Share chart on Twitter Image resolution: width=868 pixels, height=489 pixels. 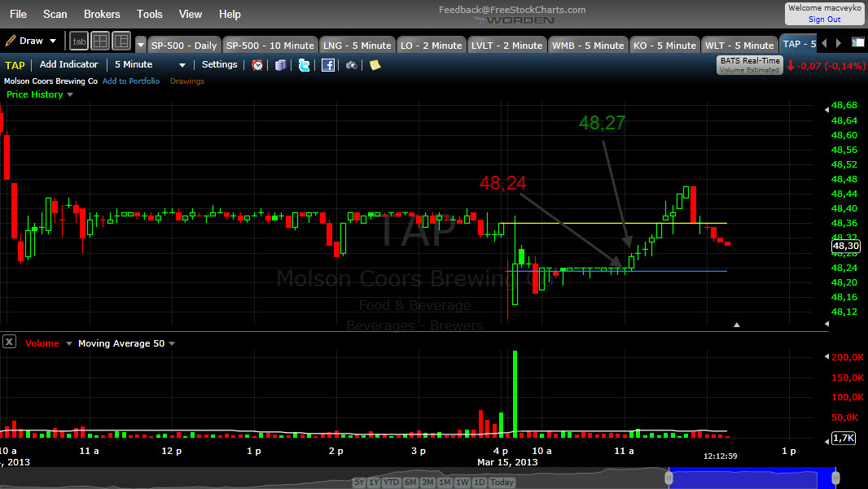(304, 65)
